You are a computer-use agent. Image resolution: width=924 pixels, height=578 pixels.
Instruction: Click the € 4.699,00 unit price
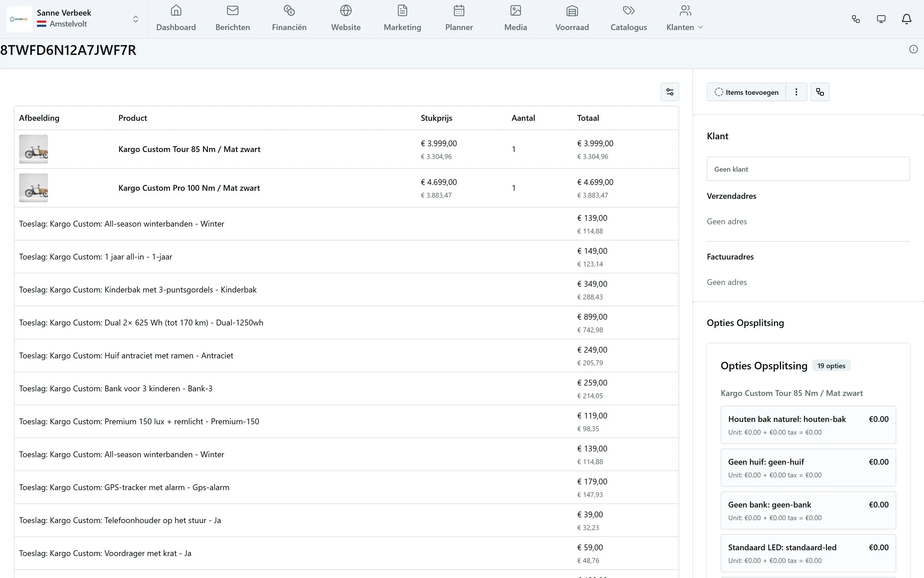439,182
